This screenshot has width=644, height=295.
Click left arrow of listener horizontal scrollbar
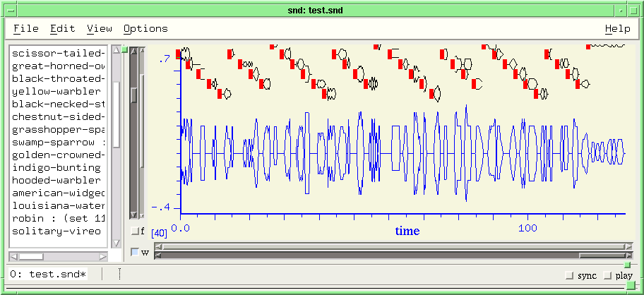[14, 257]
